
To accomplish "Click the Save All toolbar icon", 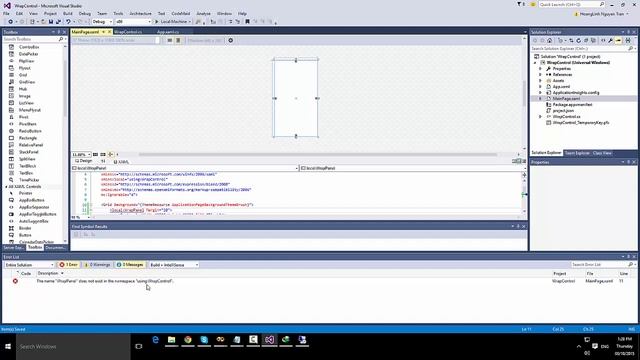I will 58,22.
